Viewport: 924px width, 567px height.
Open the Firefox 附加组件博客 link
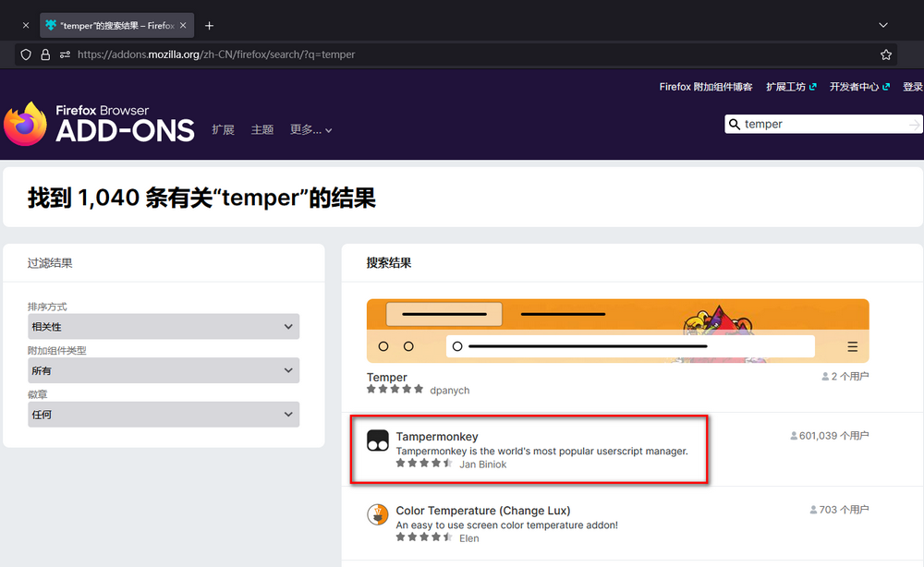706,87
